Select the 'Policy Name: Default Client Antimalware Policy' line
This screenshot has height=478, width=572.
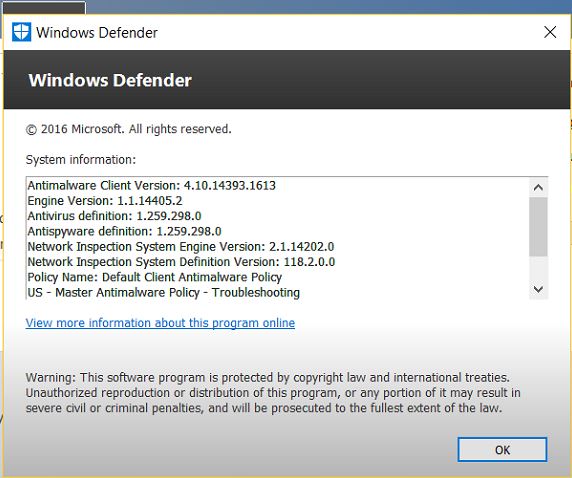155,277
